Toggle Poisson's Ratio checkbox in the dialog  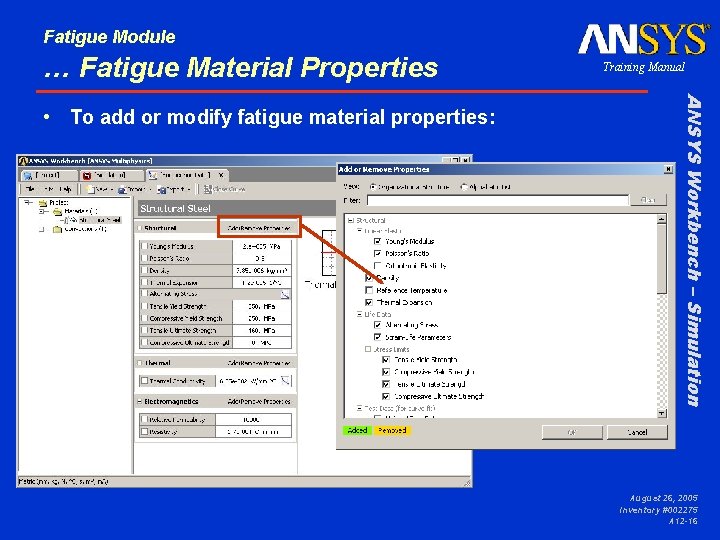[377, 253]
